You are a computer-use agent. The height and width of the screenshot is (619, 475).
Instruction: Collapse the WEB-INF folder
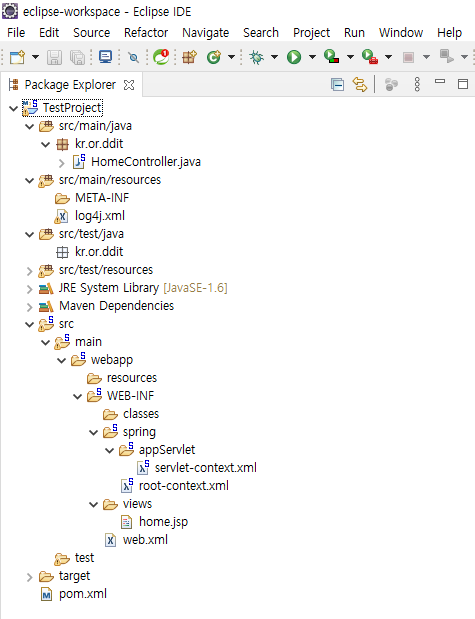click(x=78, y=396)
